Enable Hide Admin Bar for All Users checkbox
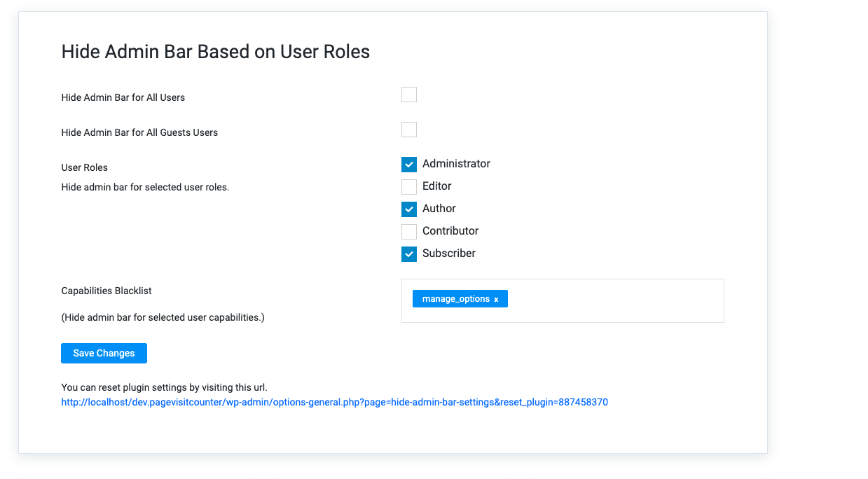This screenshot has height=479, width=868. [x=409, y=95]
